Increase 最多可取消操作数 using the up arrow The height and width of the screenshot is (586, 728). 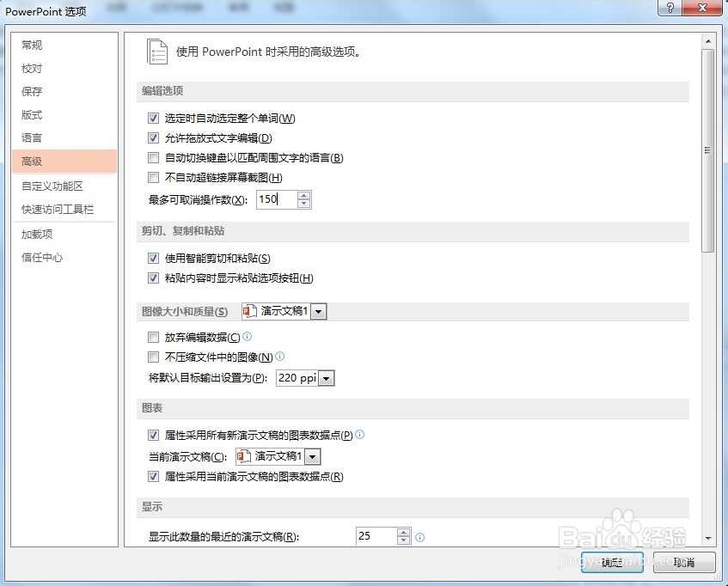[303, 195]
